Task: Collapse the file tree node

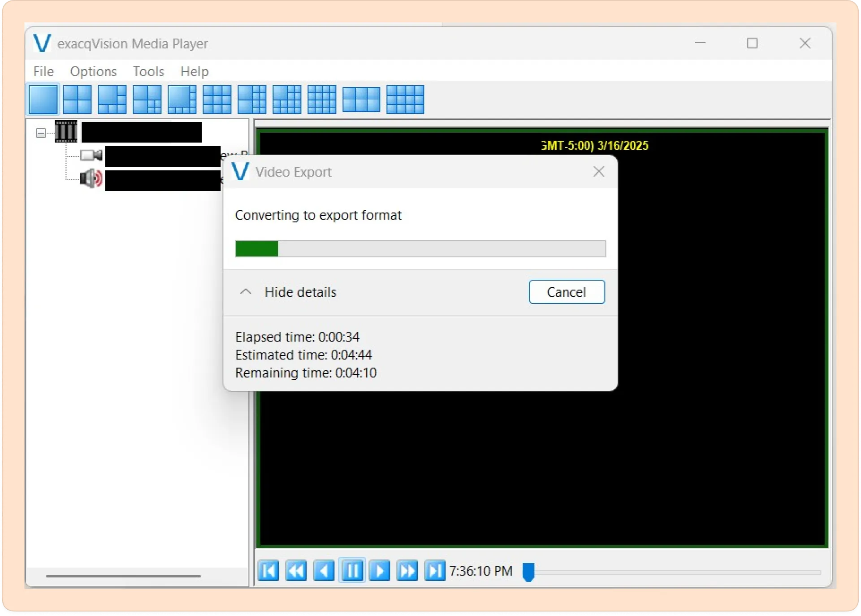Action: click(41, 133)
